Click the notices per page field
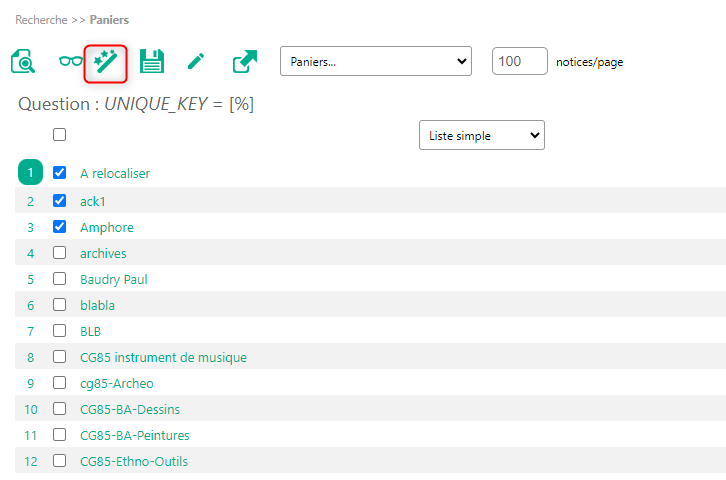The image size is (726, 480). coord(519,61)
